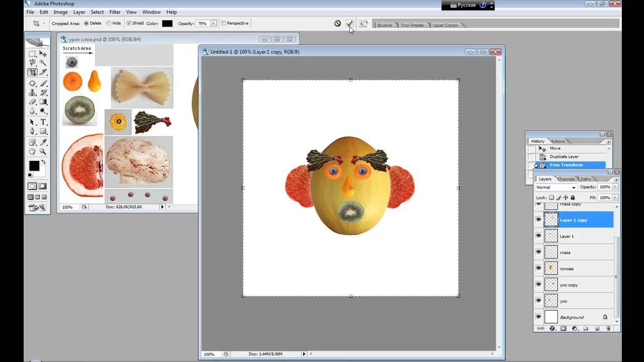The image size is (644, 362).
Task: Open the Filter menu
Action: coord(115,12)
